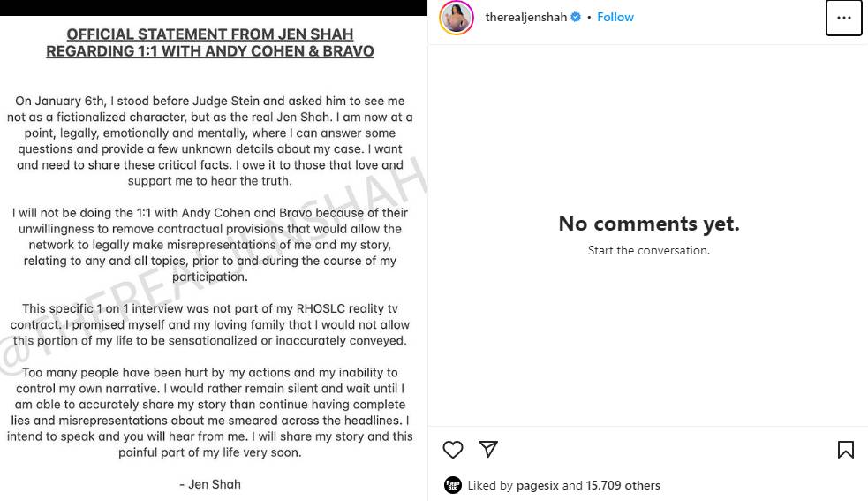
Task: Click the '- Jen Shah' signature line
Action: (x=210, y=484)
